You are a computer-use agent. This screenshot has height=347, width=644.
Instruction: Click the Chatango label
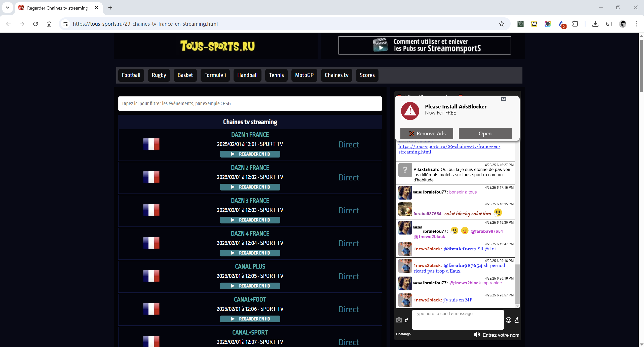(403, 334)
